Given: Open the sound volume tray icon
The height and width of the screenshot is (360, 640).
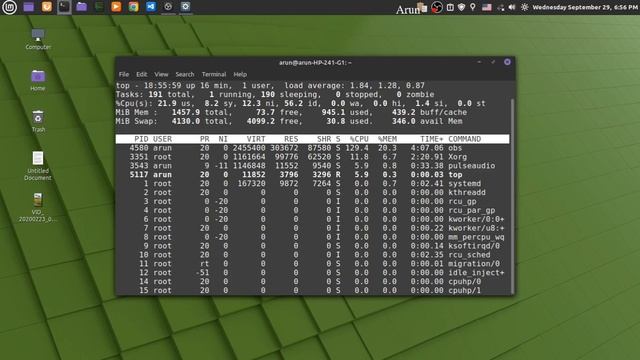Looking at the screenshot, I should tap(512, 7).
